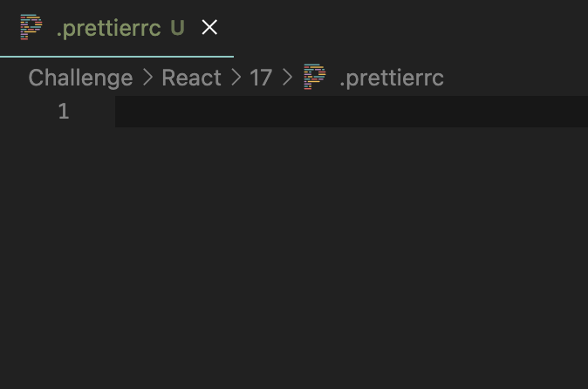This screenshot has height=389, width=588.
Task: Close the .prettierrc editor tab
Action: (x=209, y=27)
